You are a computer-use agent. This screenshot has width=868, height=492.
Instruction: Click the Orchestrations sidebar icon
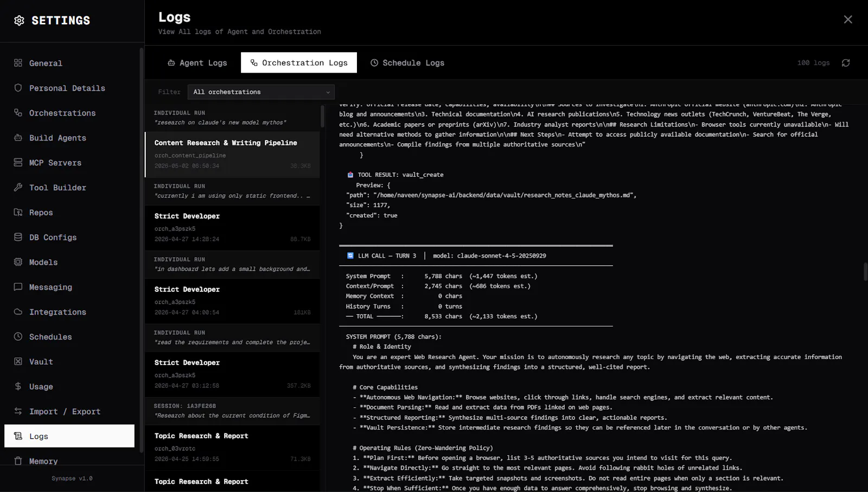(x=18, y=113)
